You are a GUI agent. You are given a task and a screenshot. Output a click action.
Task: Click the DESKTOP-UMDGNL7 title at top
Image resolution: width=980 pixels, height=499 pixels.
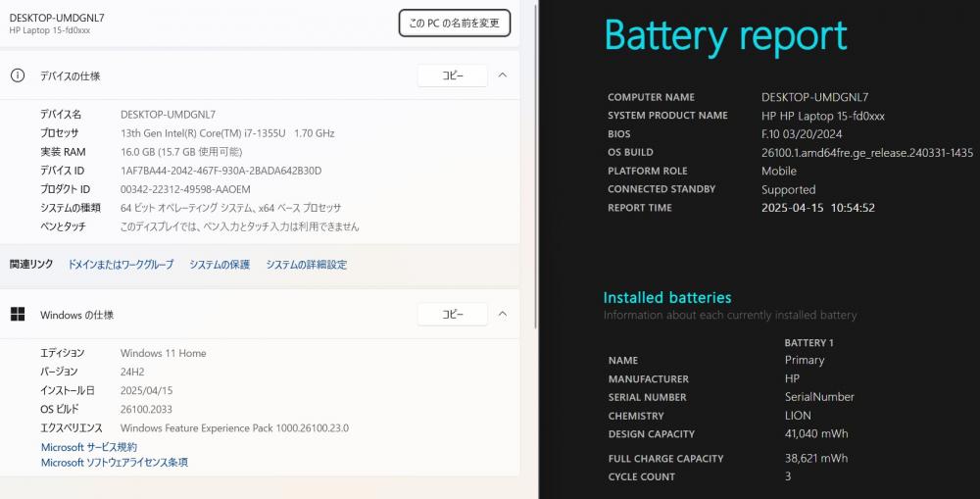pos(57,18)
